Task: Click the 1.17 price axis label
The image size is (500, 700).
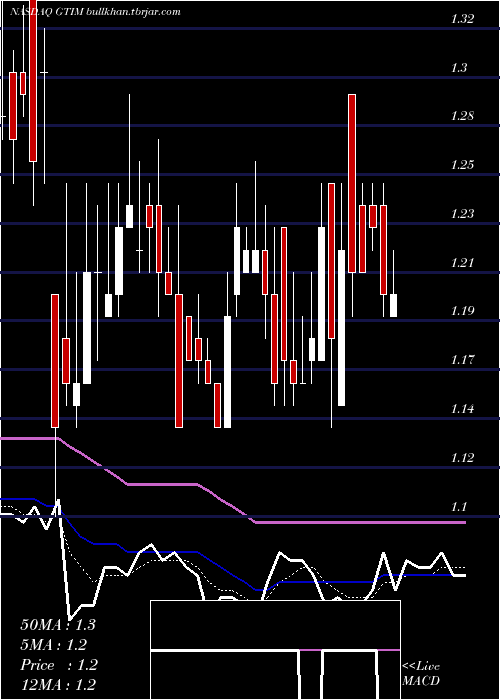Action: tap(462, 360)
